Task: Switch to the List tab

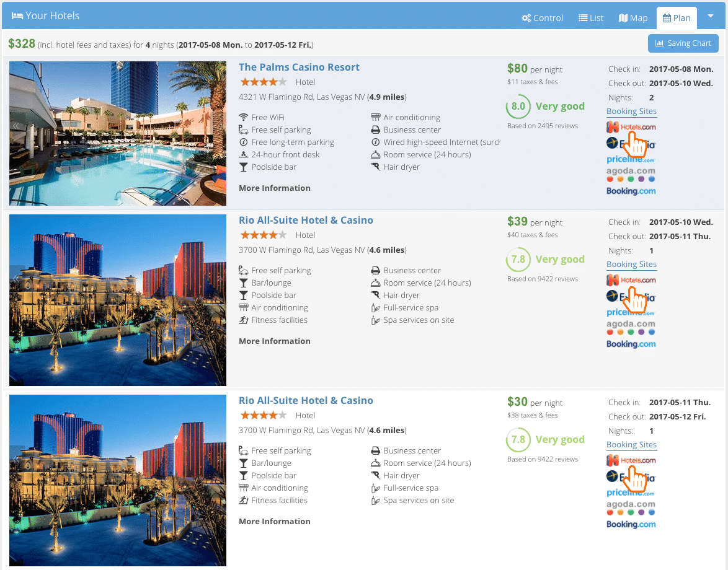Action: pos(591,18)
